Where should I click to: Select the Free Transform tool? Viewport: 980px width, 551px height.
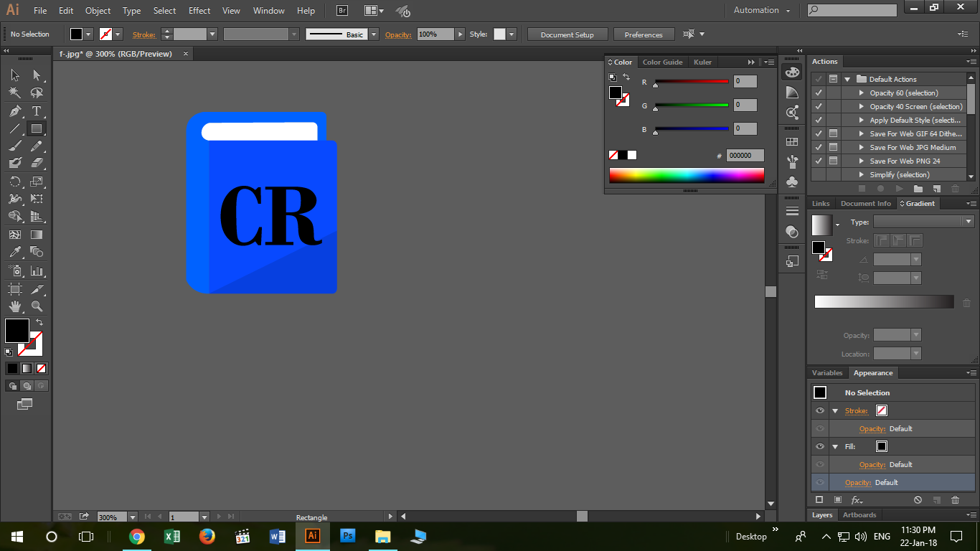[37, 199]
